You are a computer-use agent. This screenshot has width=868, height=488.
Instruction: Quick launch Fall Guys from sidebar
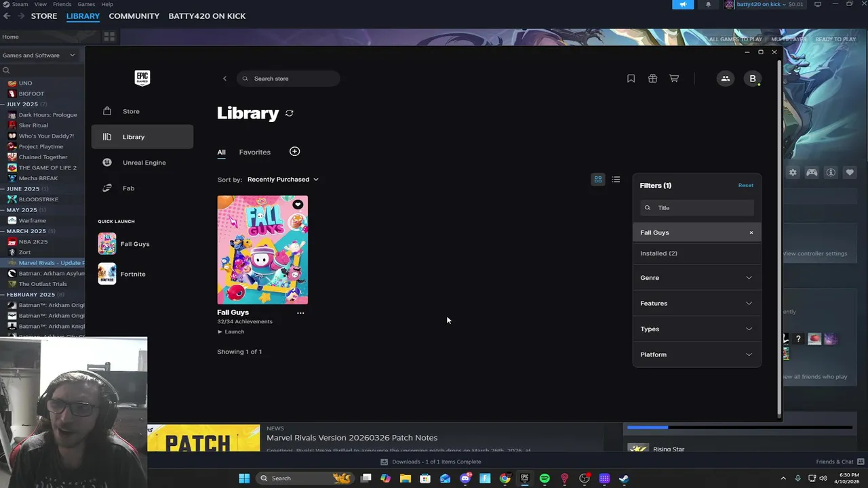point(125,244)
